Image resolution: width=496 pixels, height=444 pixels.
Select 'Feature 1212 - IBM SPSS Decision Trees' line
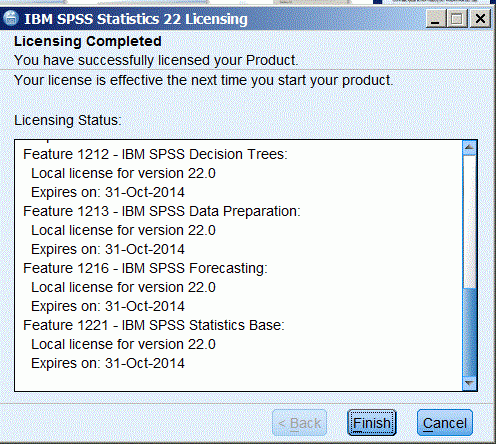pos(155,154)
